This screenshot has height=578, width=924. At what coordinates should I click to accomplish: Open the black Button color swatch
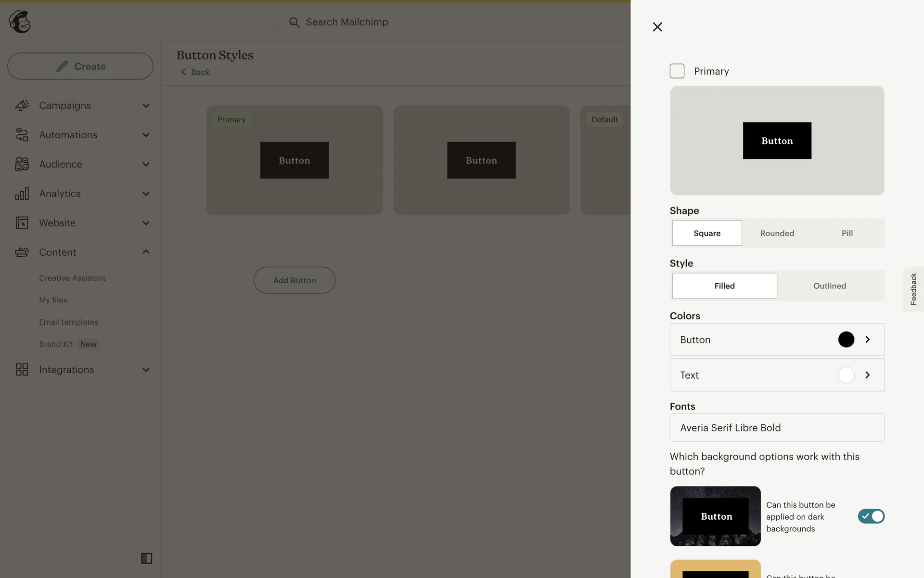846,340
